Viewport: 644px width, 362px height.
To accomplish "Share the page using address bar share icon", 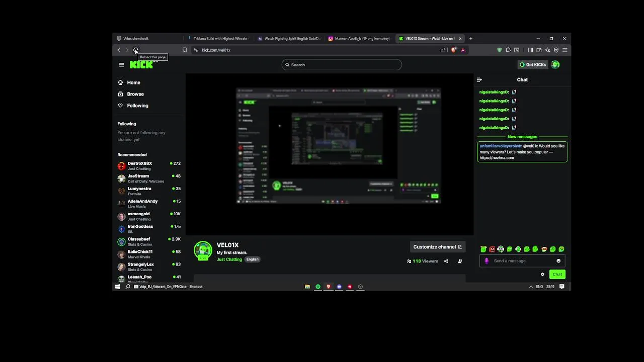I will click(x=443, y=50).
